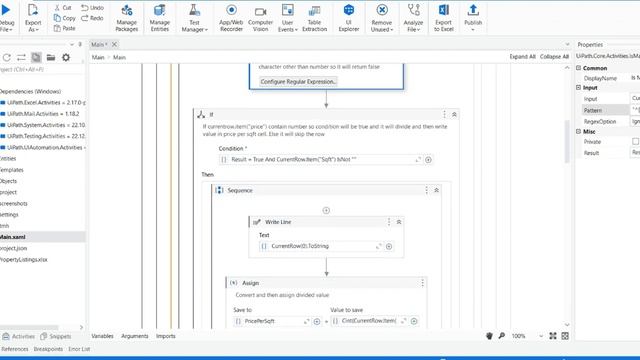The image size is (640, 360).
Task: Collapse the Misc properties group
Action: tap(578, 131)
